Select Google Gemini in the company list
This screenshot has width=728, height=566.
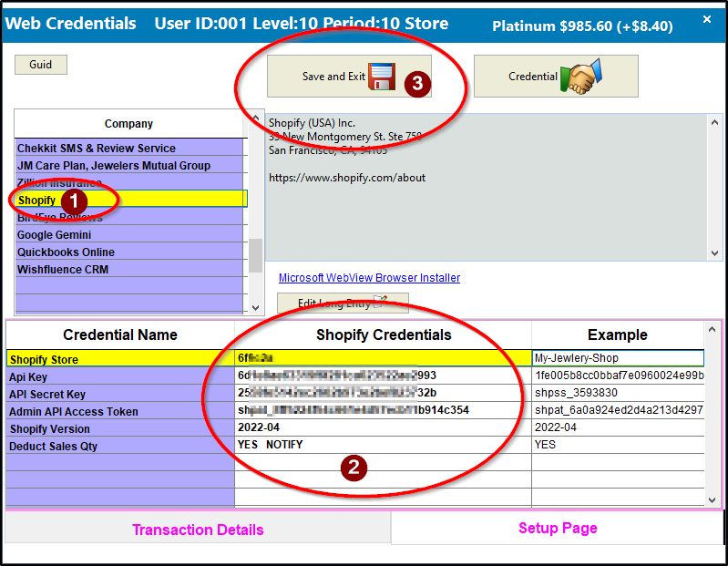tap(129, 235)
